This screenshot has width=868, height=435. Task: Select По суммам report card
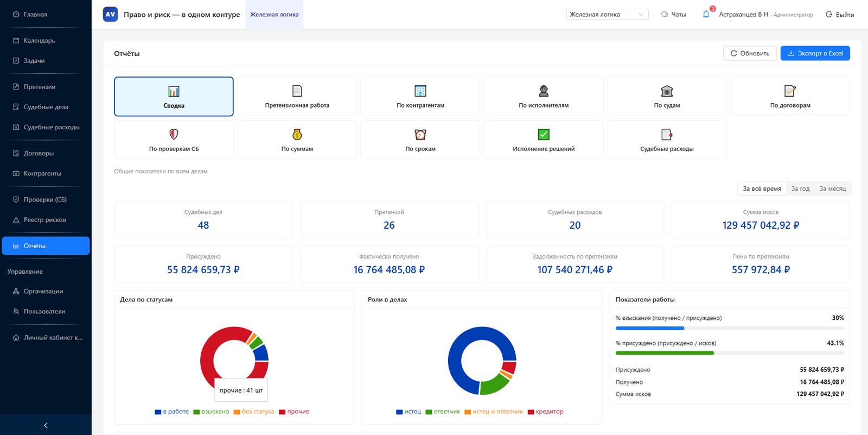[297, 140]
